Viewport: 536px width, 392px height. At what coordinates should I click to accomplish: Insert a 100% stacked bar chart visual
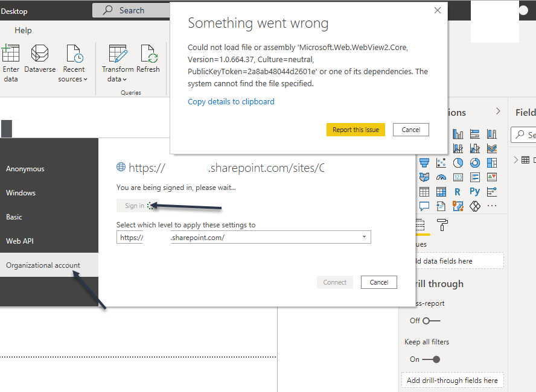coord(475,134)
